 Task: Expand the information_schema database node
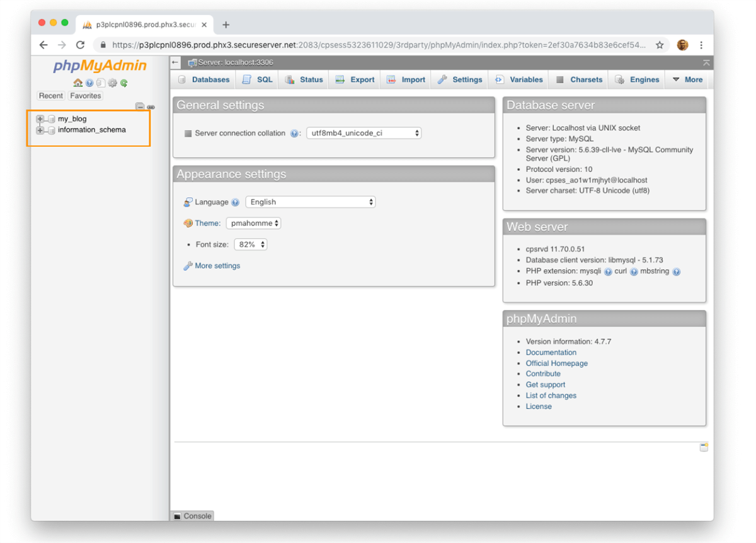(40, 130)
